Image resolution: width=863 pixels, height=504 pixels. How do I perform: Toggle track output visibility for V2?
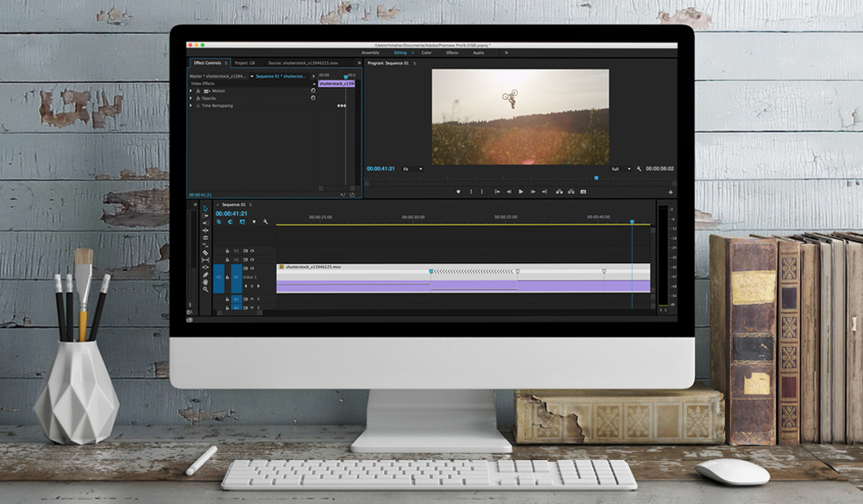pyautogui.click(x=250, y=259)
